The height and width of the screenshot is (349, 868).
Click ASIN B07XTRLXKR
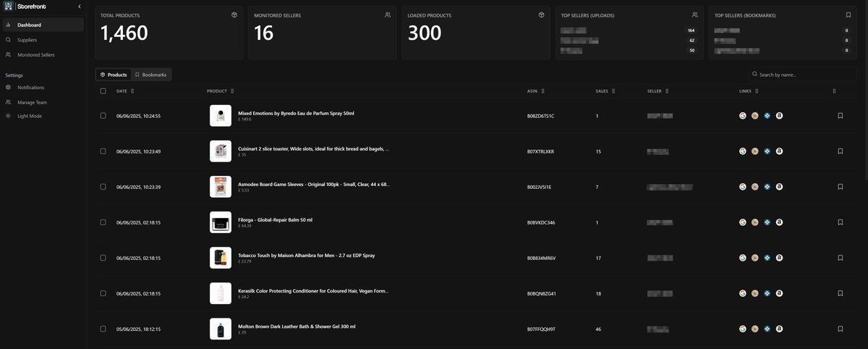pyautogui.click(x=541, y=151)
